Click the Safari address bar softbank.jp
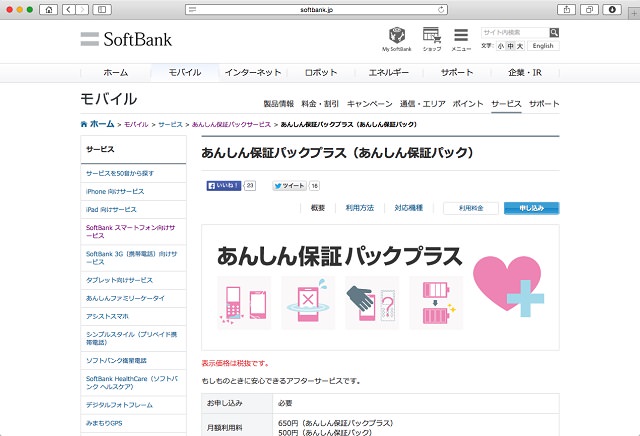Viewport: 640px width, 436px height. pos(316,9)
